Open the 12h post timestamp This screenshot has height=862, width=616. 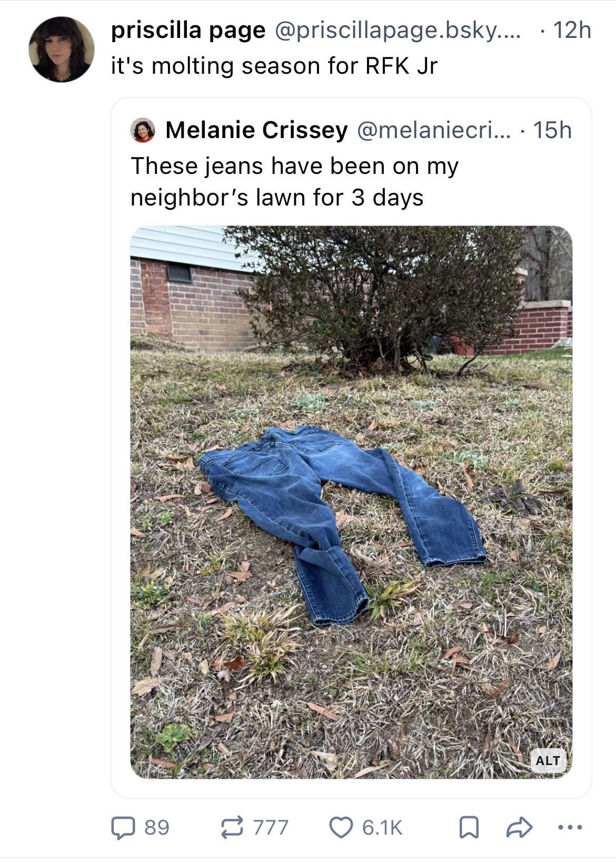[x=572, y=31]
